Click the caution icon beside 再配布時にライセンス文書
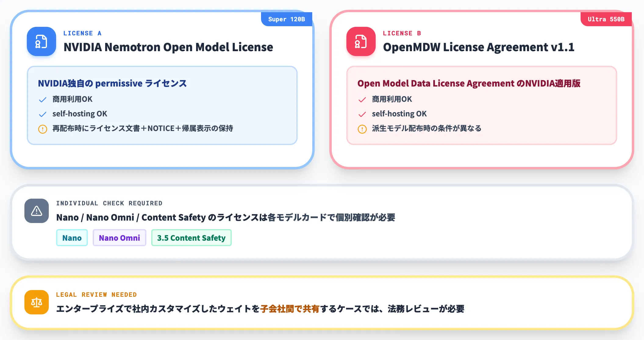The height and width of the screenshot is (340, 644). click(x=43, y=129)
